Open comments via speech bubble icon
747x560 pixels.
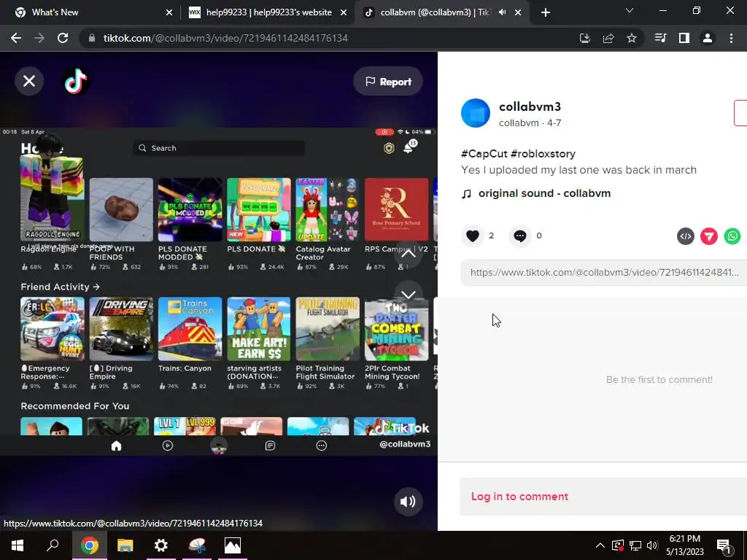coord(519,236)
